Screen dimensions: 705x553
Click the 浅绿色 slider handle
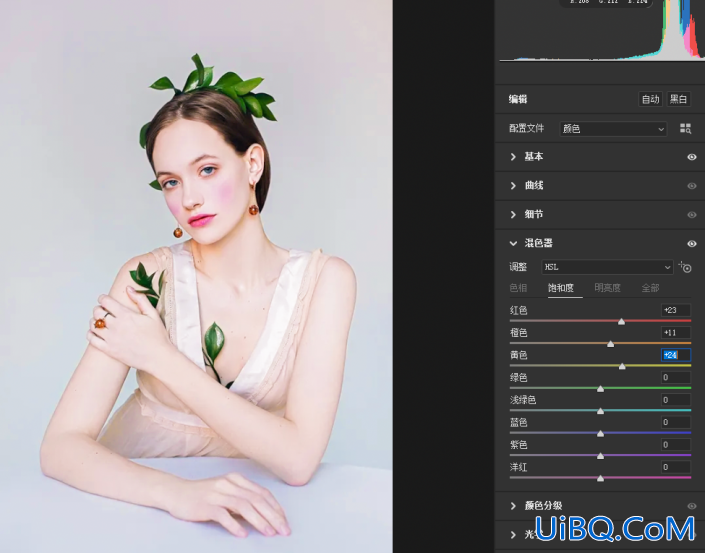600,411
